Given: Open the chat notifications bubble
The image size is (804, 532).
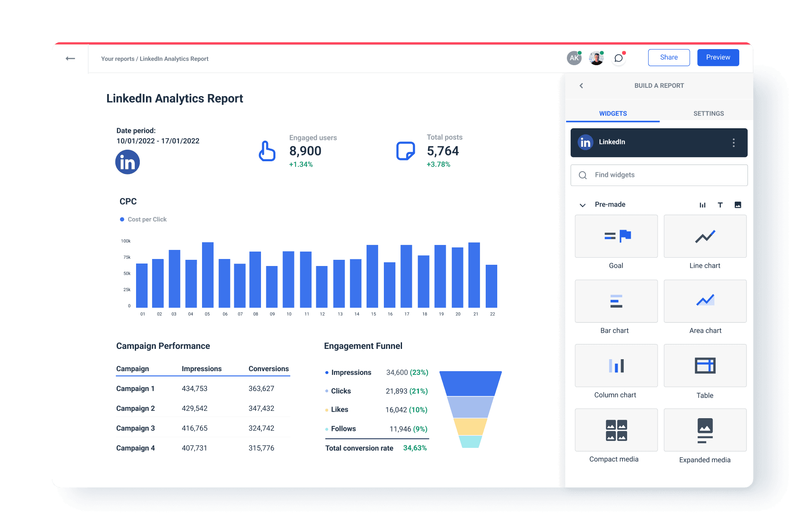Looking at the screenshot, I should 618,58.
